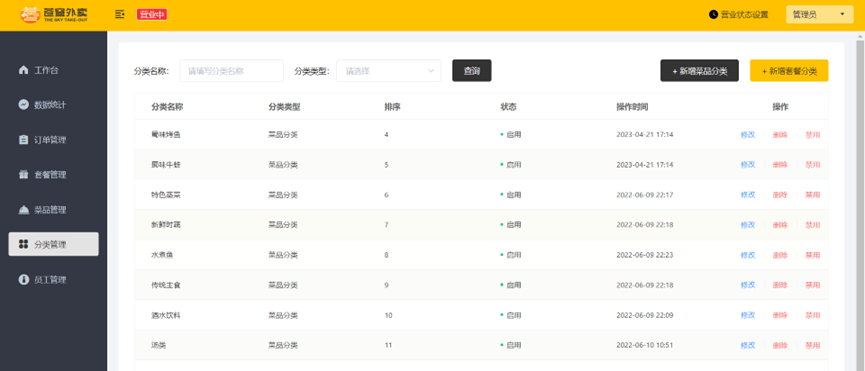Click the 套餐管理 gift icon
Screen dimensions: 865x371
click(x=23, y=175)
